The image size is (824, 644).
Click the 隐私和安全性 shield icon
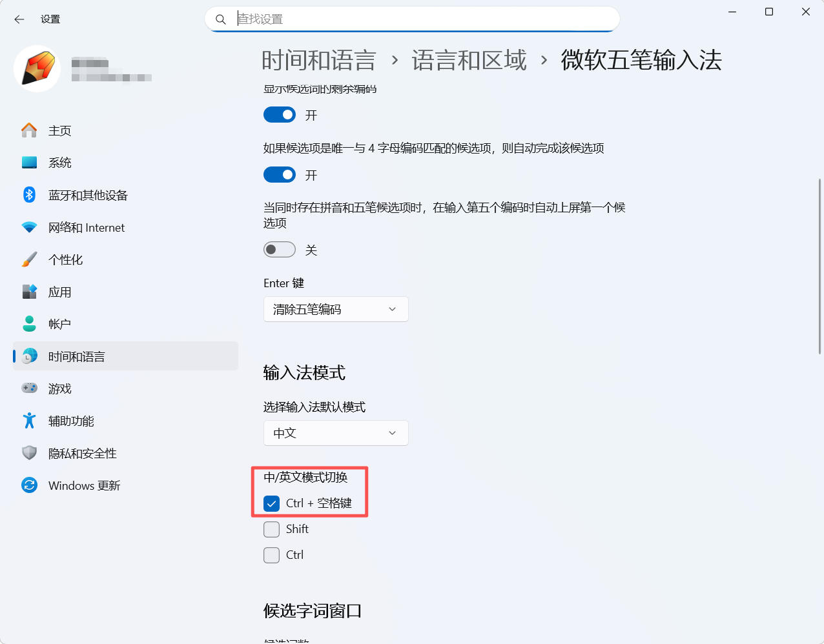[29, 453]
